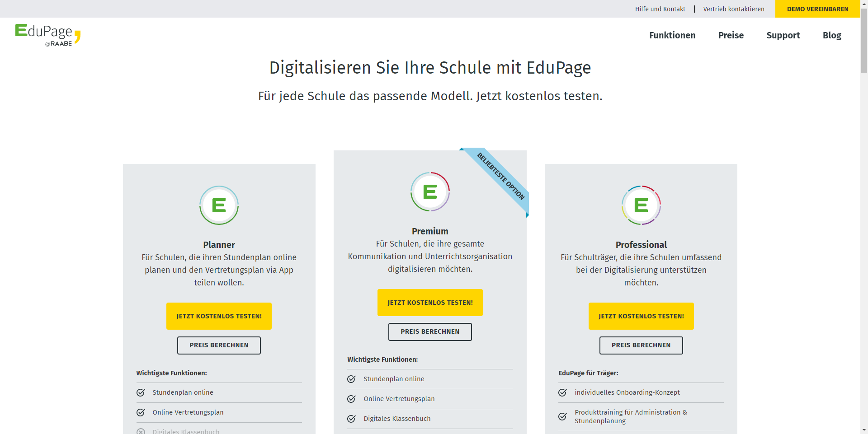
Task: Click checkmark icon beside Planner Online Vertretungsplan
Action: click(141, 412)
